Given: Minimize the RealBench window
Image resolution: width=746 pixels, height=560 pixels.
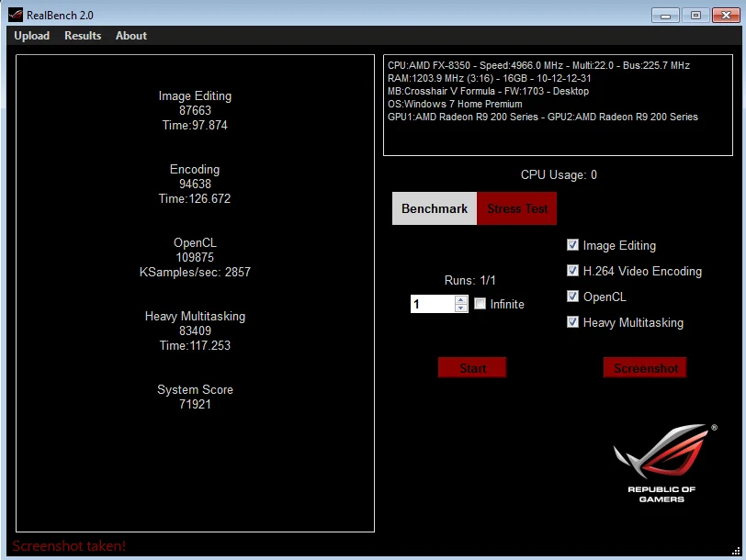Looking at the screenshot, I should click(665, 16).
